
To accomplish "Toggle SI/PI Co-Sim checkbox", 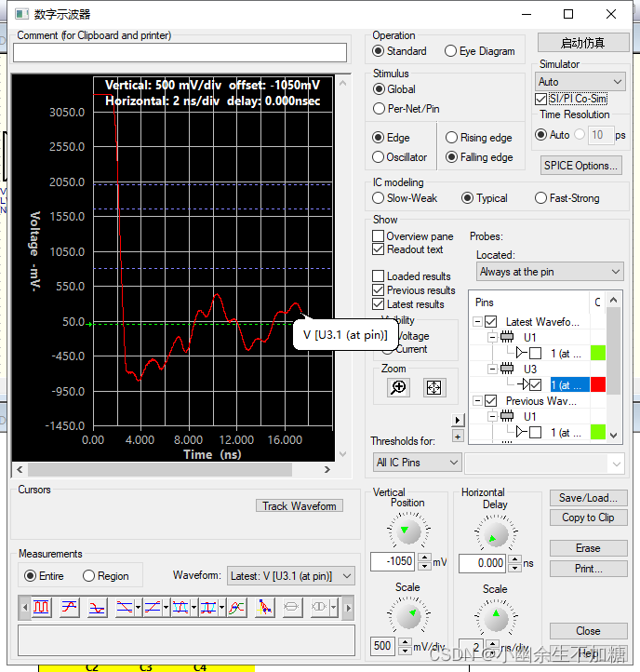I will tap(541, 99).
